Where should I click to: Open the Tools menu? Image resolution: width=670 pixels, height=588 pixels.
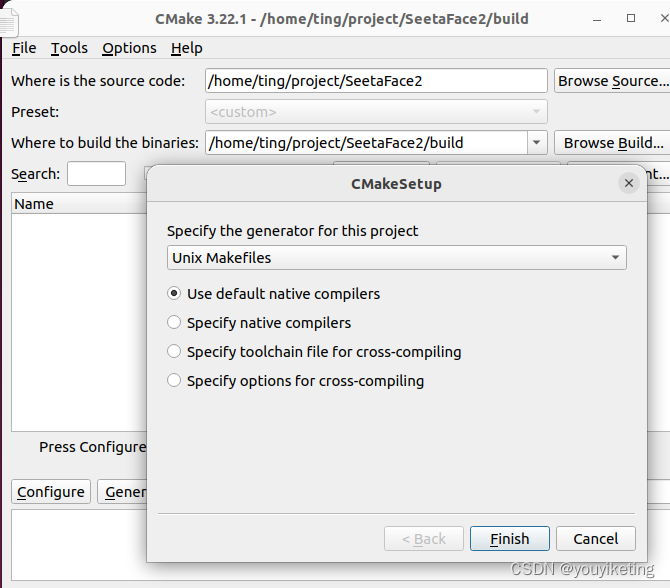(69, 48)
